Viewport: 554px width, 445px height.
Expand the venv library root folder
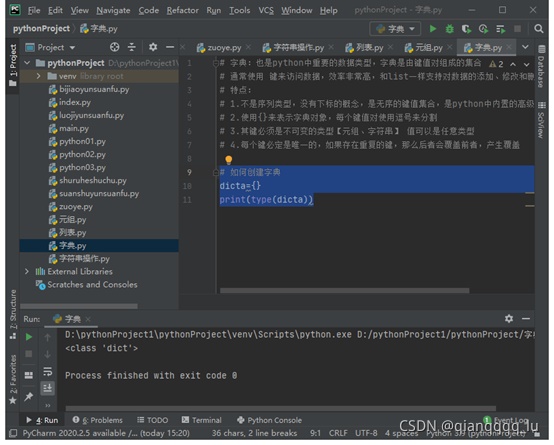(x=38, y=76)
